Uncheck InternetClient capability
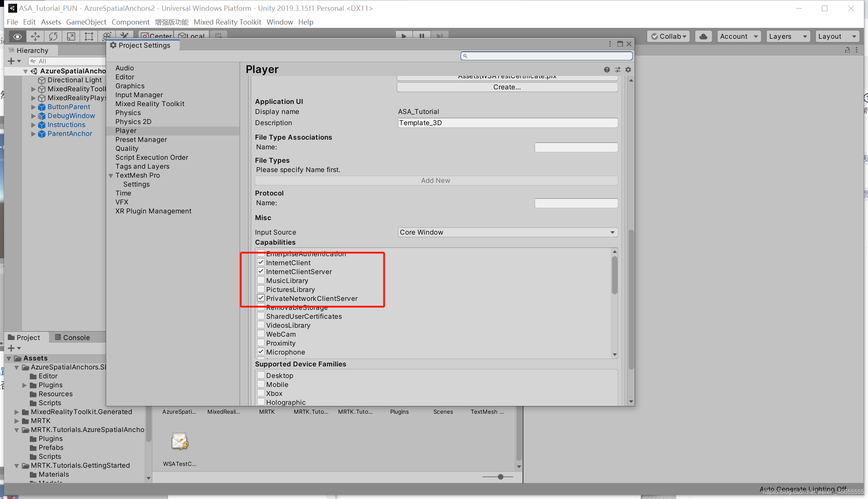 tap(261, 263)
